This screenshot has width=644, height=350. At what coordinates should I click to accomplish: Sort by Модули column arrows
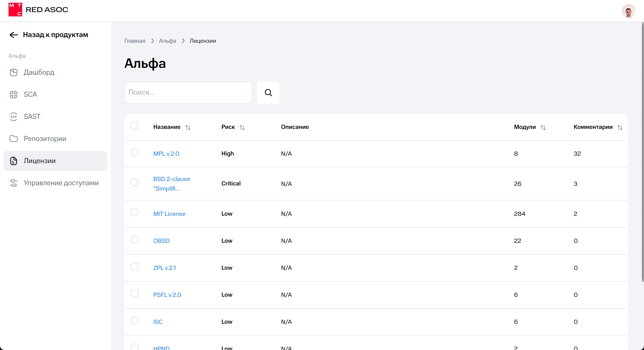click(543, 128)
